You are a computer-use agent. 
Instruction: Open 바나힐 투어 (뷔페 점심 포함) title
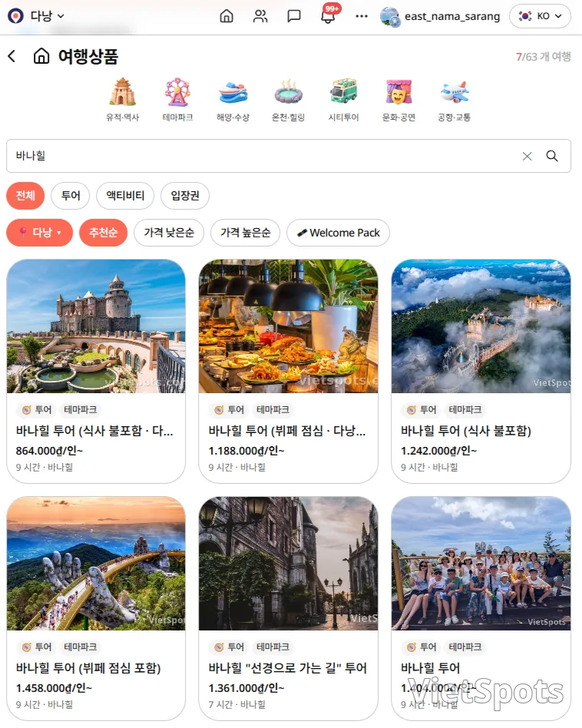point(88,668)
